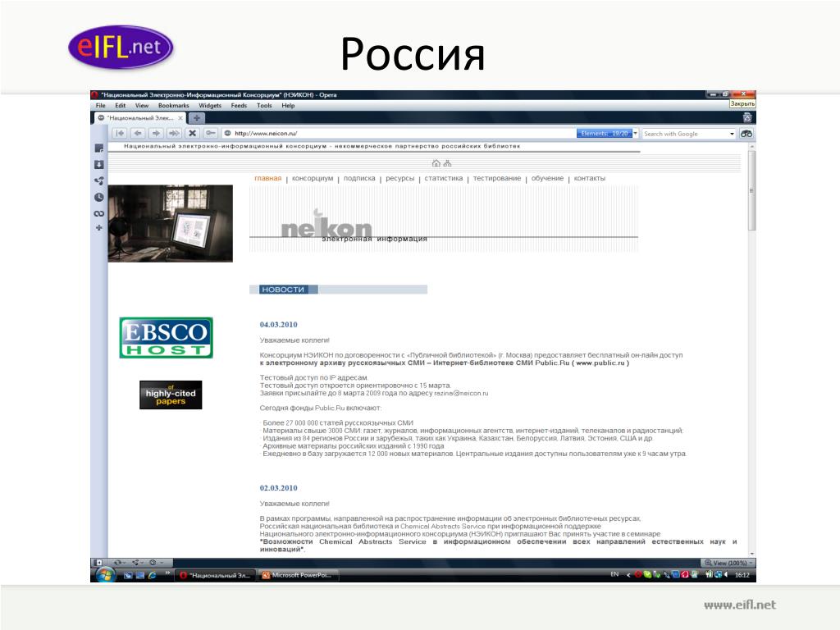Click the scrollbar down arrow
Image resolution: width=840 pixels, height=630 pixels.
(752, 554)
